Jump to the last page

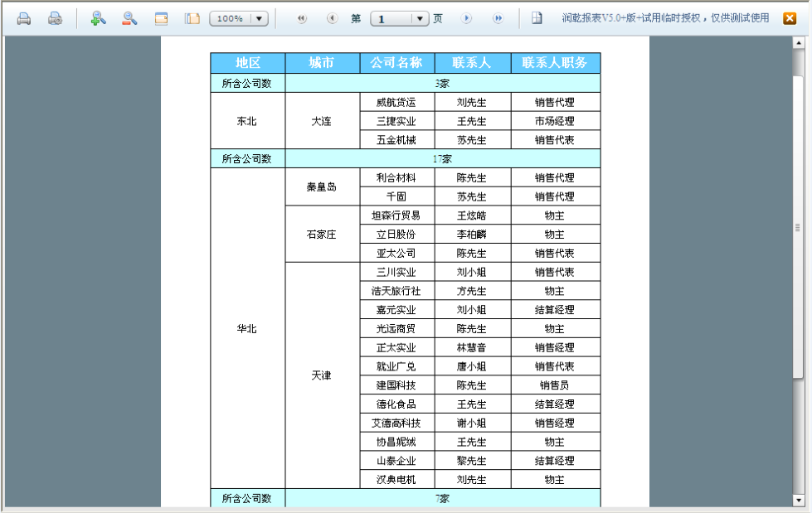coord(498,18)
